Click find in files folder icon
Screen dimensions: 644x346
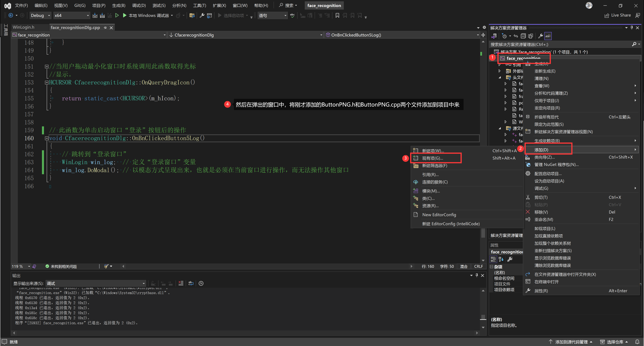click(x=192, y=16)
